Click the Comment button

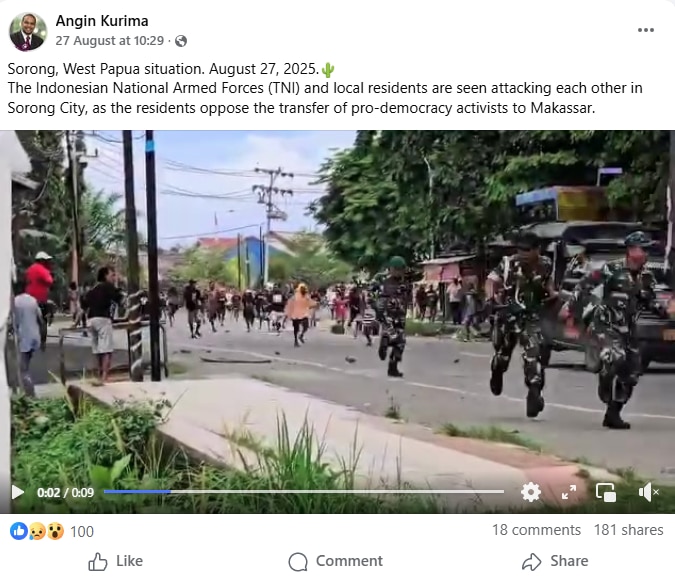click(335, 561)
